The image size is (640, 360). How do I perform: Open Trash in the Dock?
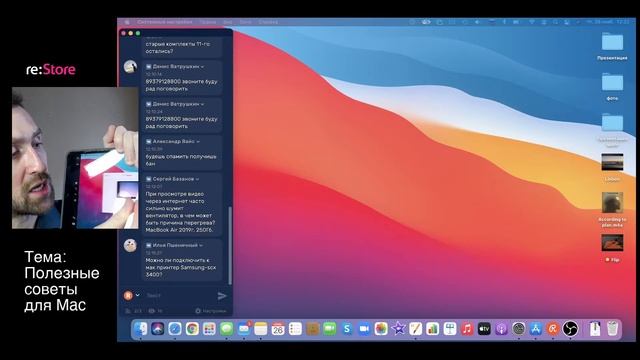(x=612, y=329)
